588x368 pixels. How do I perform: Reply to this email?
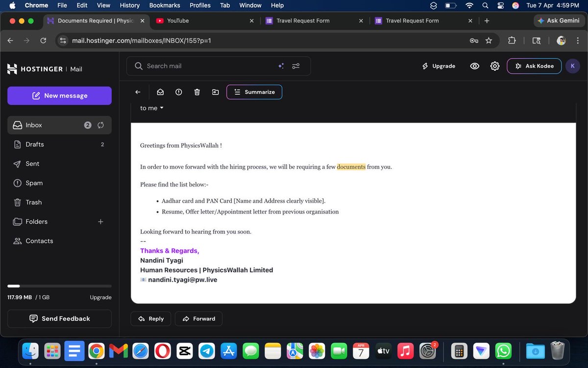click(x=150, y=318)
